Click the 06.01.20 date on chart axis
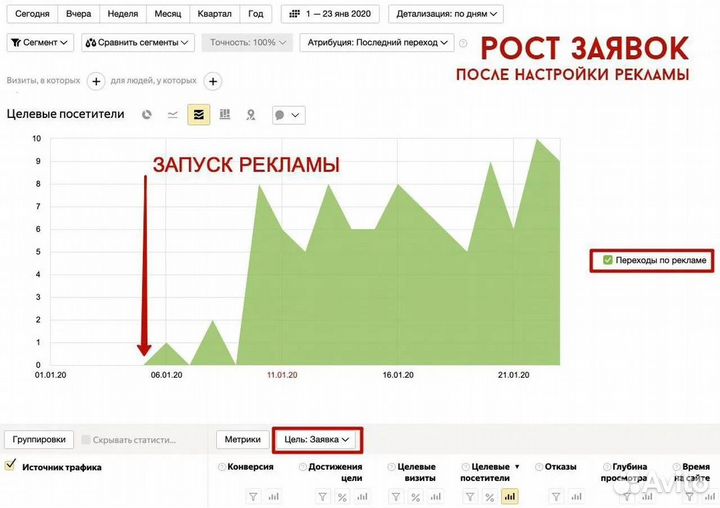Screen dimensions: 720x508 tap(166, 375)
